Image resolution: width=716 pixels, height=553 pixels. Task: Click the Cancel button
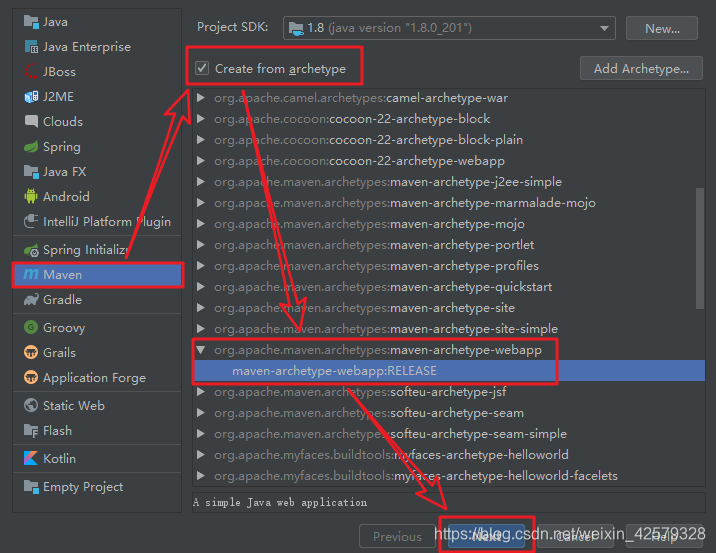coord(575,536)
